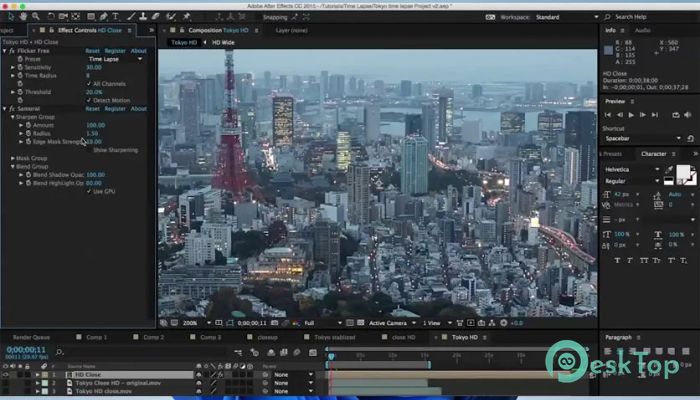Reset the Samurai effect

(92, 108)
